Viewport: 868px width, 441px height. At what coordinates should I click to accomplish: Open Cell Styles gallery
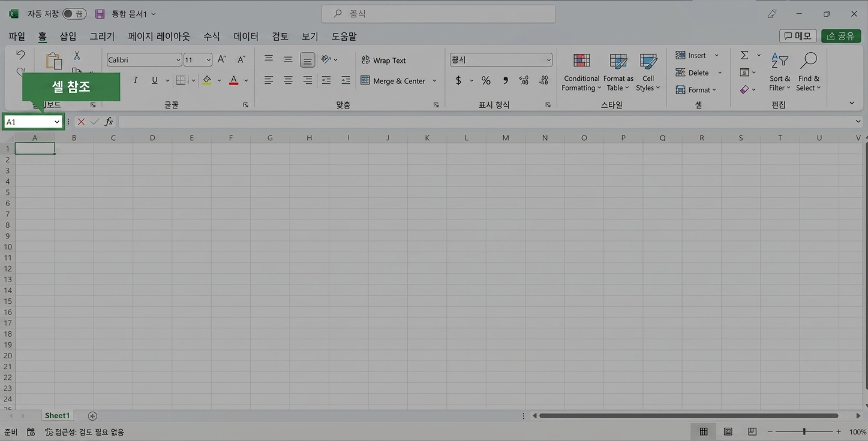(648, 72)
